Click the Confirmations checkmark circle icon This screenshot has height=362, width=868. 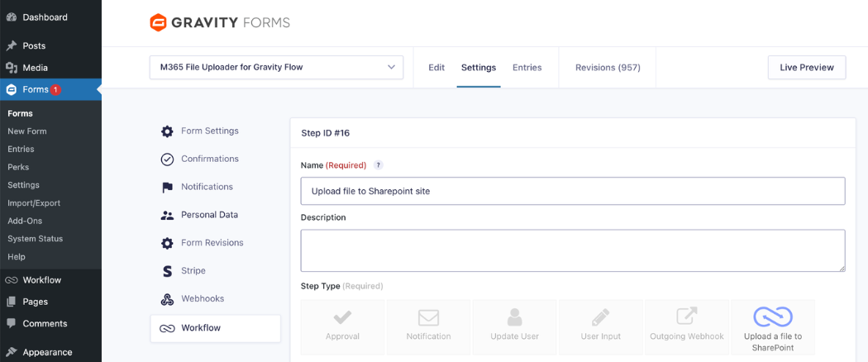(167, 159)
